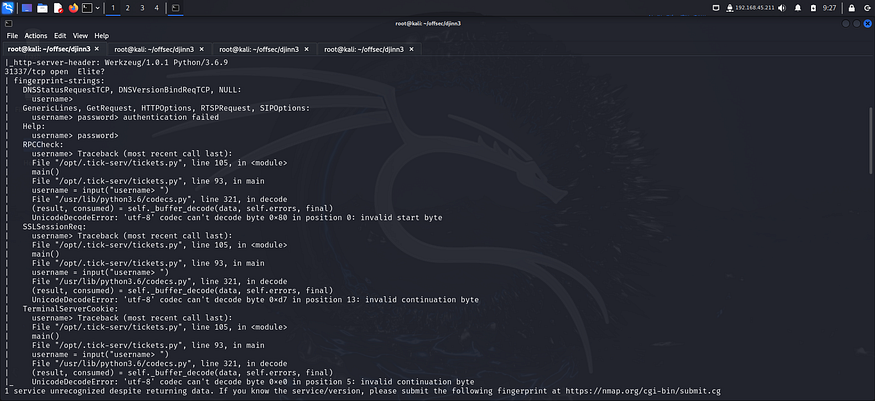This screenshot has height=401, width=875.
Task: Click the error line with byte 0xe0
Action: [x=253, y=381]
